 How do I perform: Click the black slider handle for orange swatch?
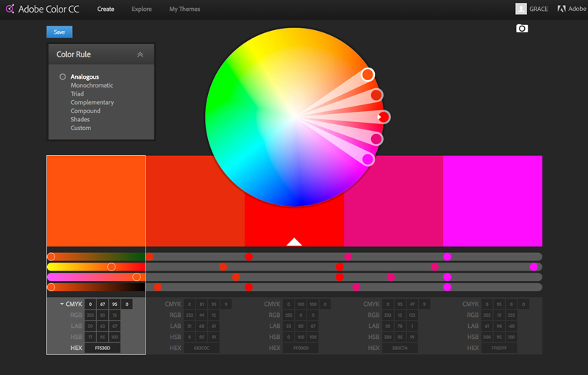51,287
